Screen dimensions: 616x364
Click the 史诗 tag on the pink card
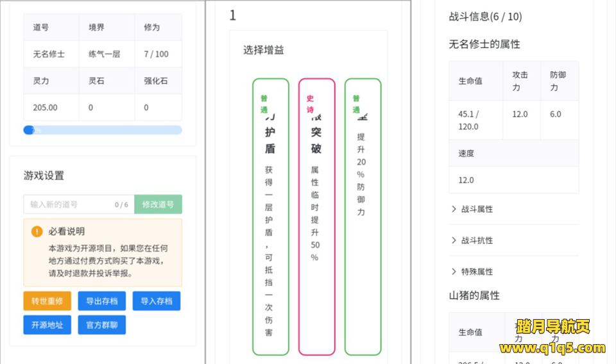(x=310, y=104)
